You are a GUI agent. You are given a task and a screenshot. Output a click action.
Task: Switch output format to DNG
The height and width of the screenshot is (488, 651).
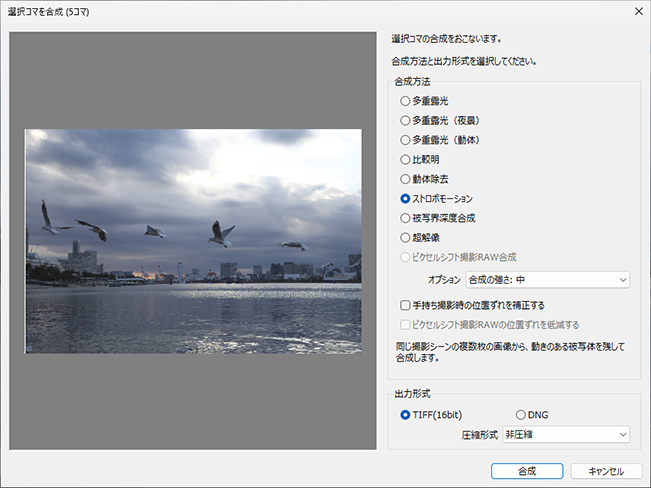(x=521, y=414)
